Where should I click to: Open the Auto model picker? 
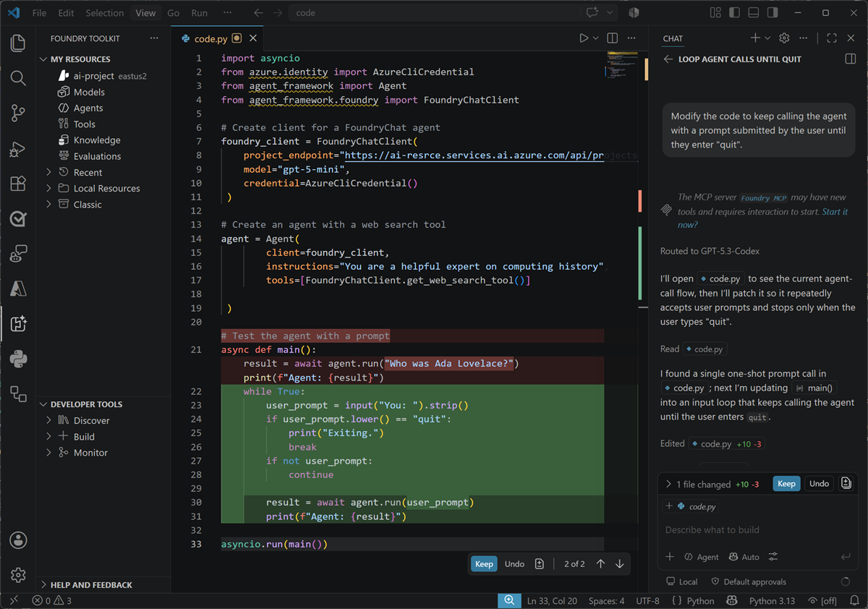pos(744,557)
